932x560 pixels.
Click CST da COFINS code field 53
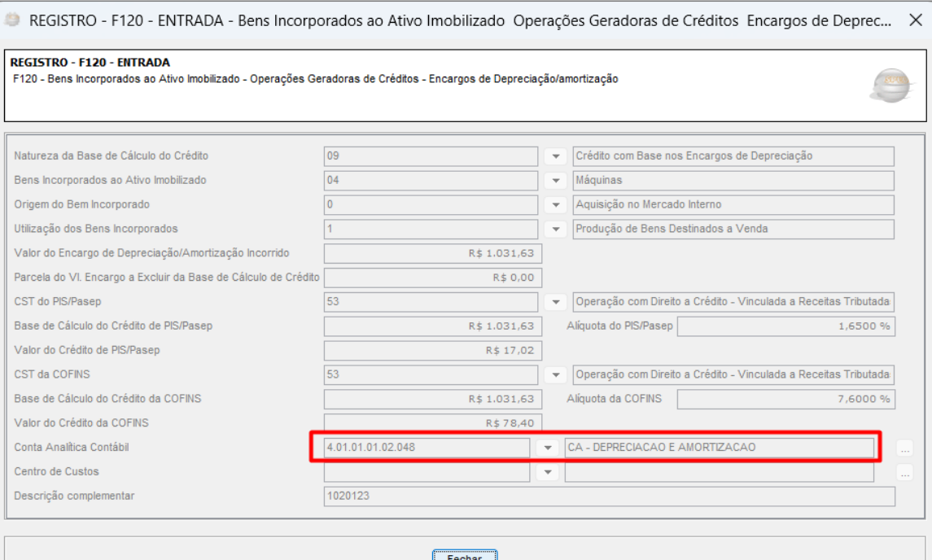[x=431, y=375]
